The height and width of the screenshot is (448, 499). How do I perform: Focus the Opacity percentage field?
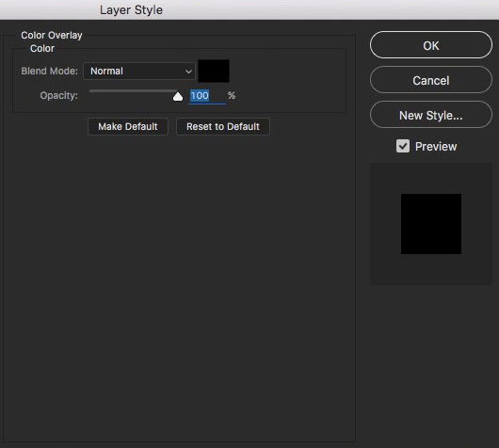click(x=207, y=96)
